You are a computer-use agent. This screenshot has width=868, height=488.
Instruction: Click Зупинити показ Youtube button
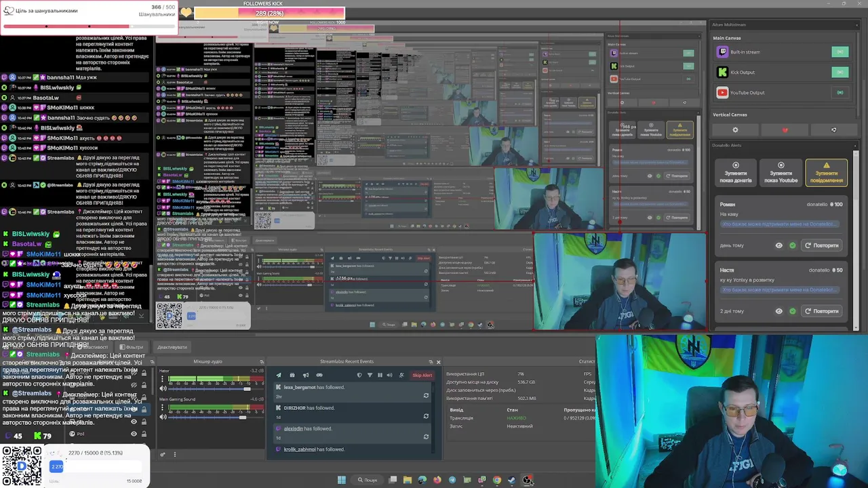pos(781,173)
